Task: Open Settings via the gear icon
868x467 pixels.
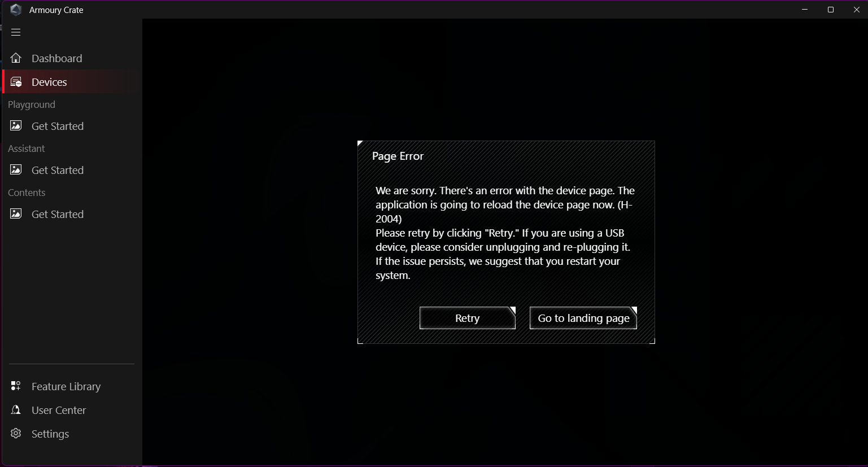Action: 16,434
